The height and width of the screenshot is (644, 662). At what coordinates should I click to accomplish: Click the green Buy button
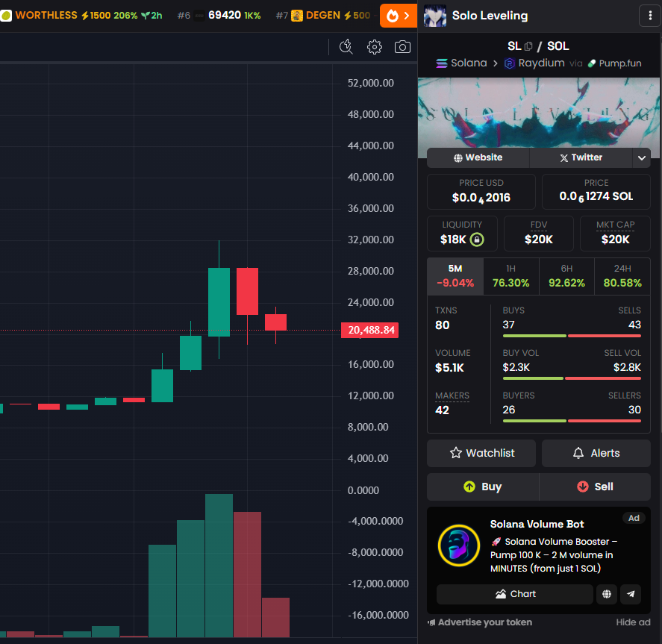(x=483, y=487)
